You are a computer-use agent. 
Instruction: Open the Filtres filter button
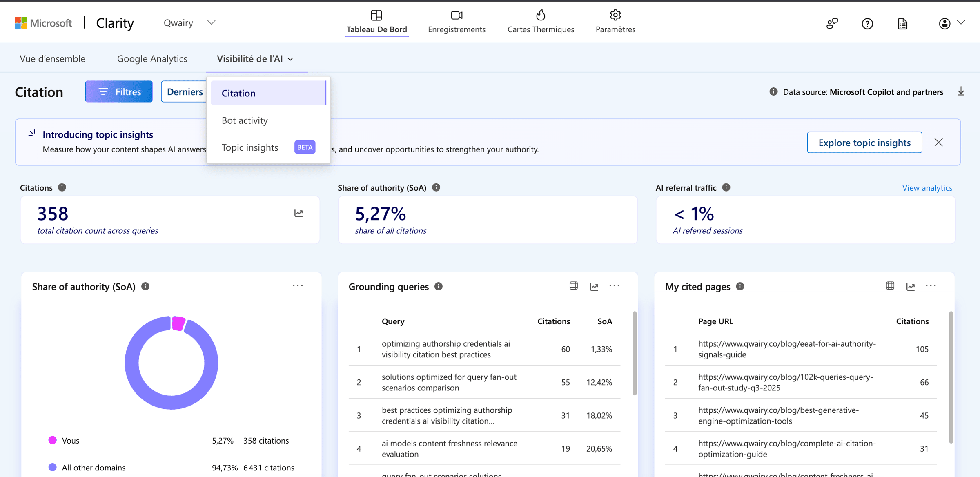click(x=119, y=92)
